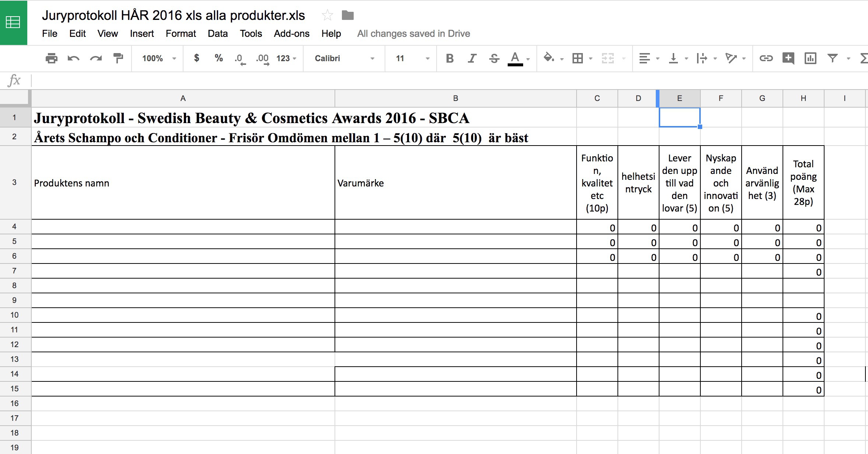Expand vertical align dropdown arrow
The height and width of the screenshot is (454, 868).
pos(686,59)
